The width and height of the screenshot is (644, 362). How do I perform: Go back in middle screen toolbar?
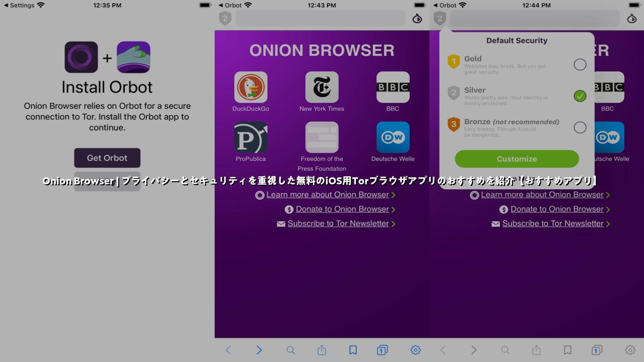(x=228, y=350)
